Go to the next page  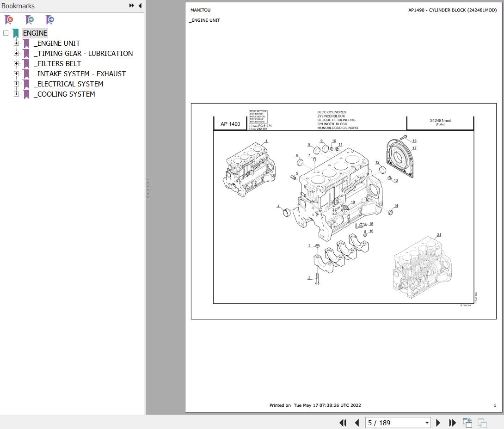pos(438,423)
